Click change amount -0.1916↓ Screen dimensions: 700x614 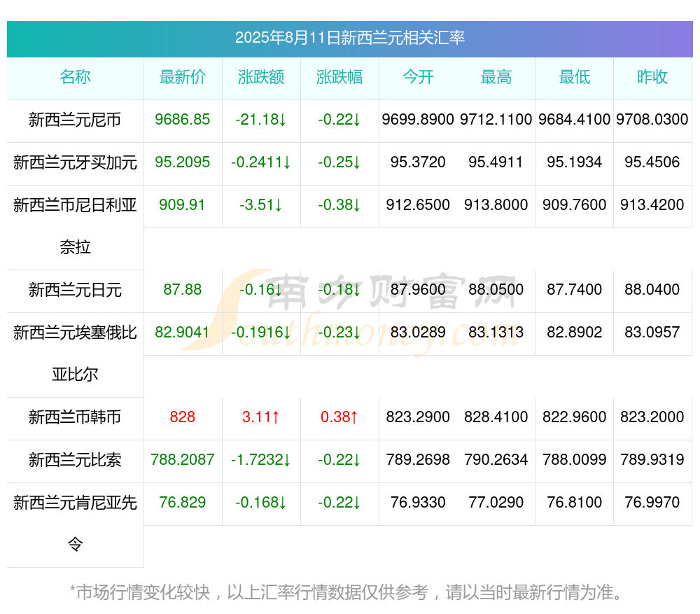click(260, 333)
